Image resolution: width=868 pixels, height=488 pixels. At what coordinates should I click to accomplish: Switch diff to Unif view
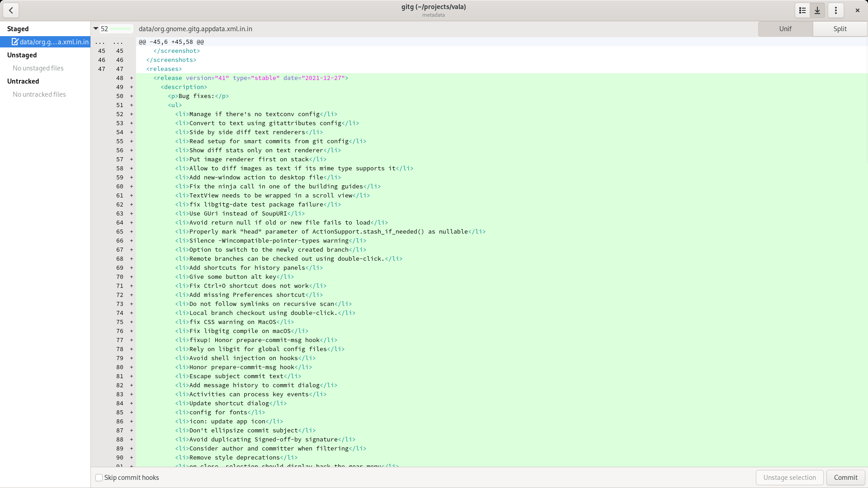pyautogui.click(x=785, y=28)
